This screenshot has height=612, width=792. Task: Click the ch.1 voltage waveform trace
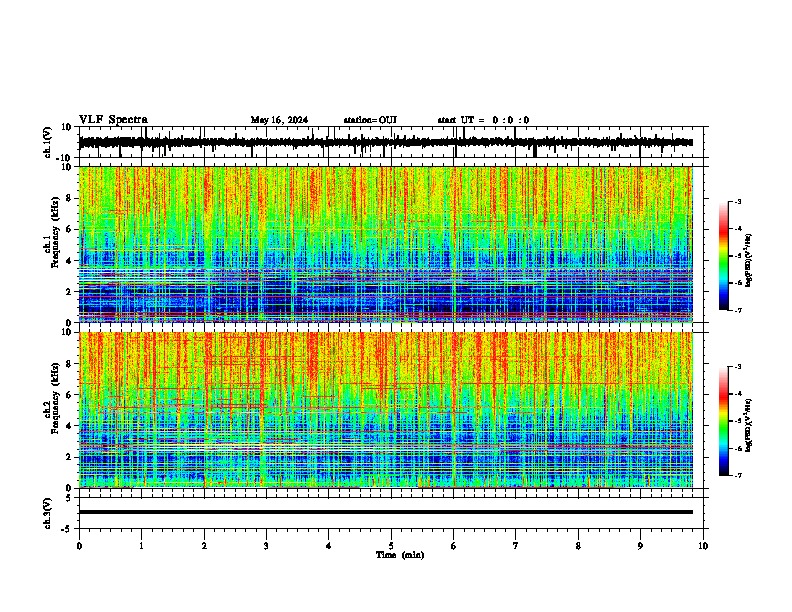click(x=385, y=142)
